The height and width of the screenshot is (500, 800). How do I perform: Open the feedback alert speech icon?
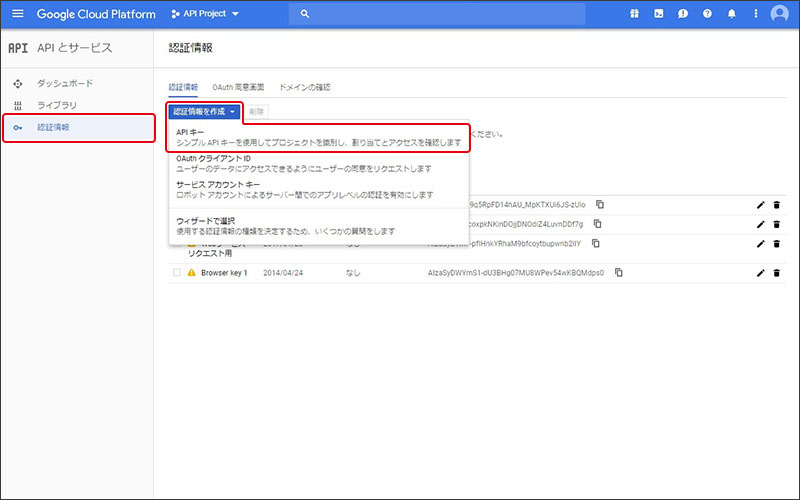(x=683, y=14)
